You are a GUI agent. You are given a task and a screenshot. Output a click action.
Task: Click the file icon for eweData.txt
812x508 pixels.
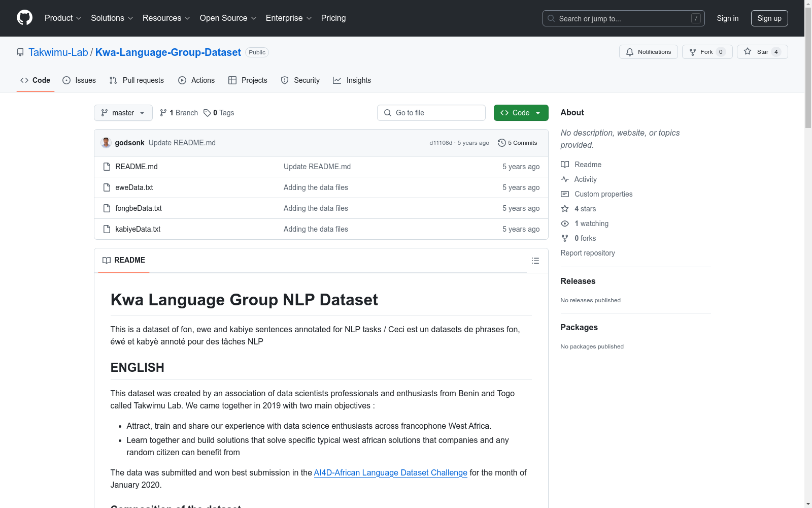[x=107, y=187]
